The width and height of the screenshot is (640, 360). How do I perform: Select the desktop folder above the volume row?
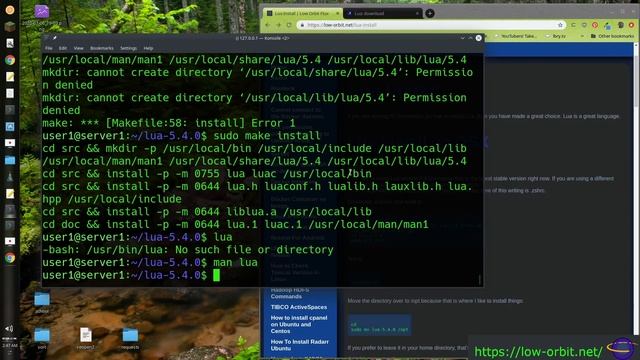[x=42, y=299]
